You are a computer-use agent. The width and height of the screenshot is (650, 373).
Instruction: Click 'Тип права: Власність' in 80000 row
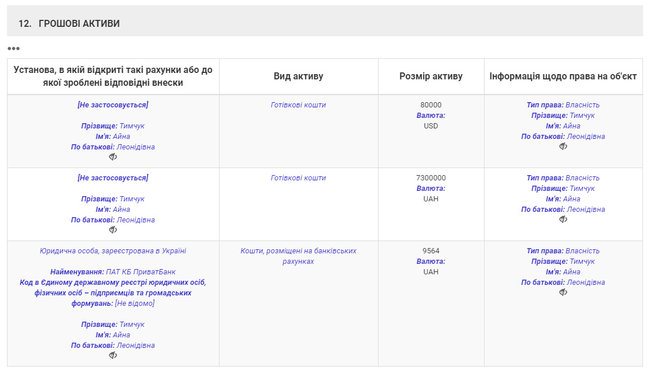(563, 105)
